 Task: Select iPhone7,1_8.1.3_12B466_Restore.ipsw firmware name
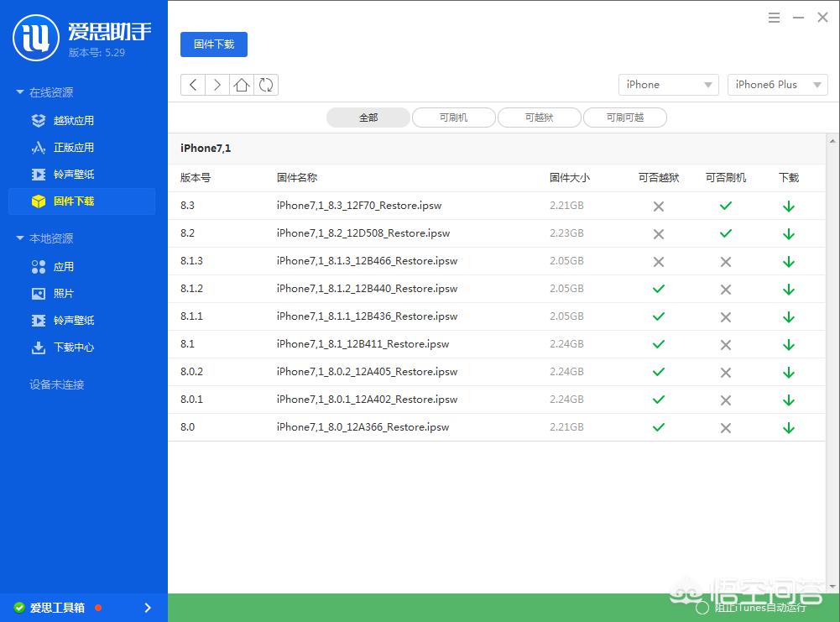tap(367, 261)
